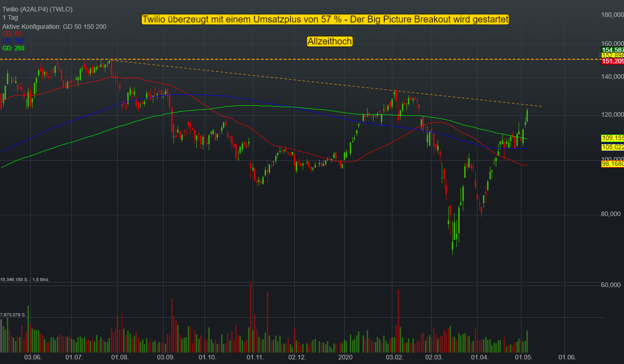Click the 01.11. date axis label
The height and width of the screenshot is (364, 624).
pos(255,357)
